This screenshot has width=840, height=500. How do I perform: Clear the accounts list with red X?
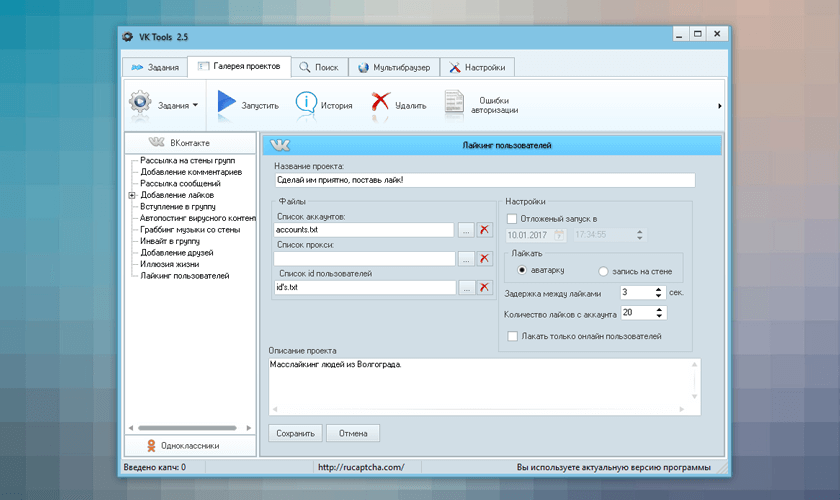click(x=484, y=230)
